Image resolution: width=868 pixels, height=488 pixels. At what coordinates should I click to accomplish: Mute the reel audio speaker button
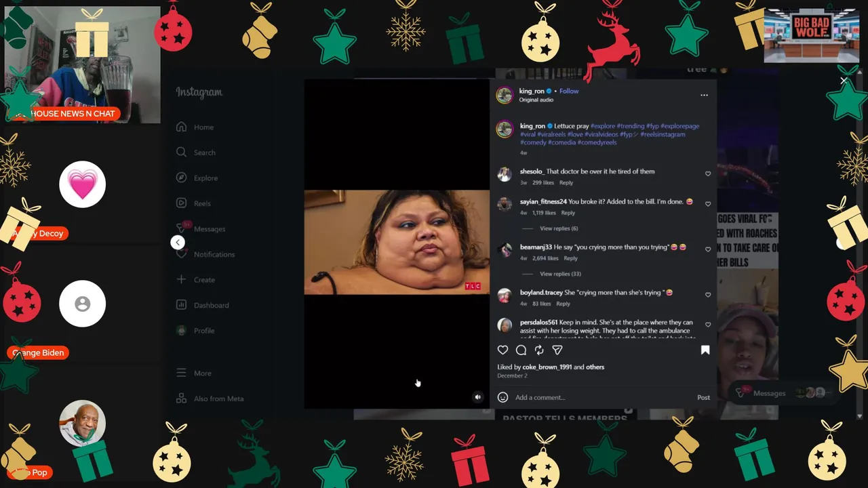click(477, 397)
